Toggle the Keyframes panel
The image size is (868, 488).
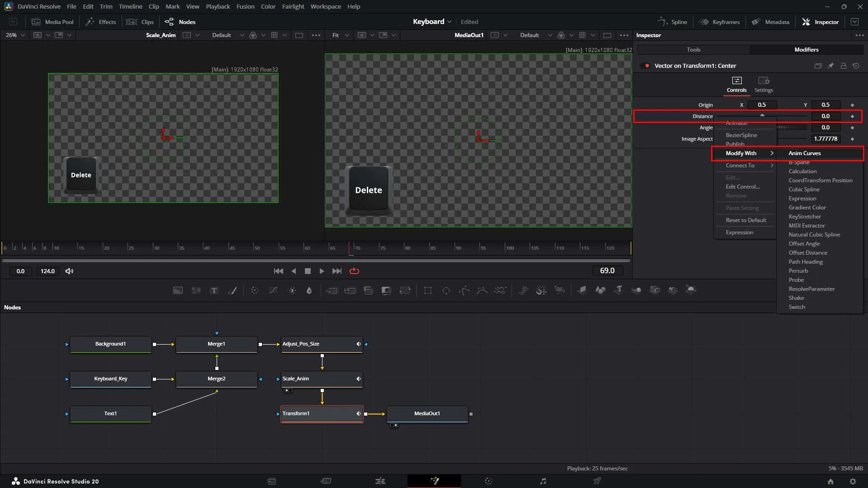(x=719, y=22)
